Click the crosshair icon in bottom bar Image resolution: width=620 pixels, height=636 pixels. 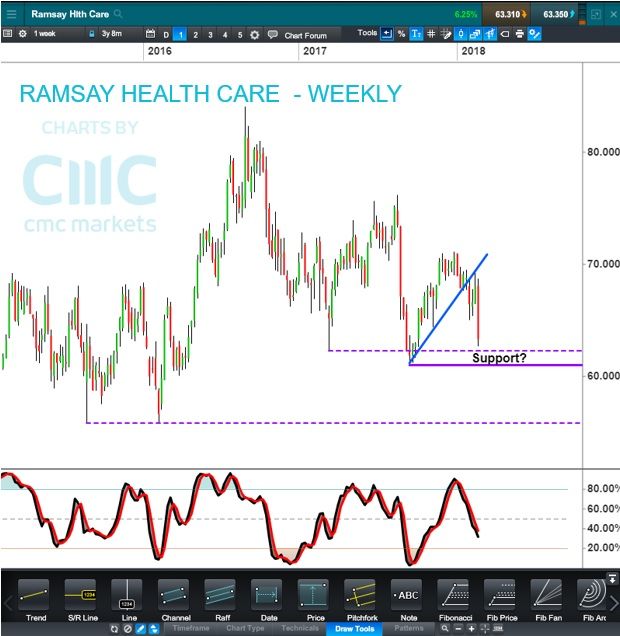485,628
